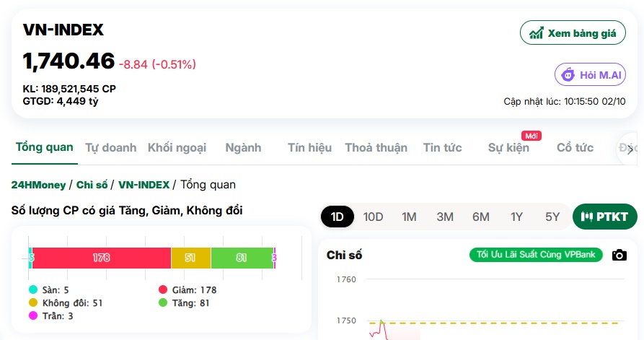Open the Tin tức tab
The width and height of the screenshot is (644, 340).
[x=442, y=147]
